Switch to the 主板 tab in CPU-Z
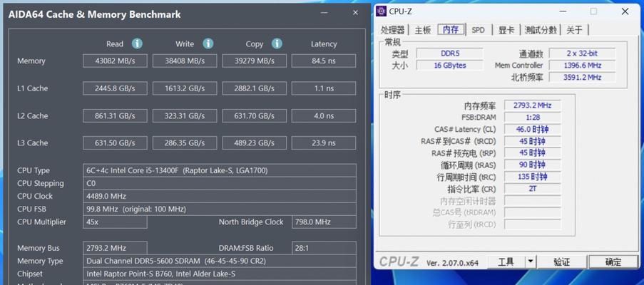 pos(423,30)
